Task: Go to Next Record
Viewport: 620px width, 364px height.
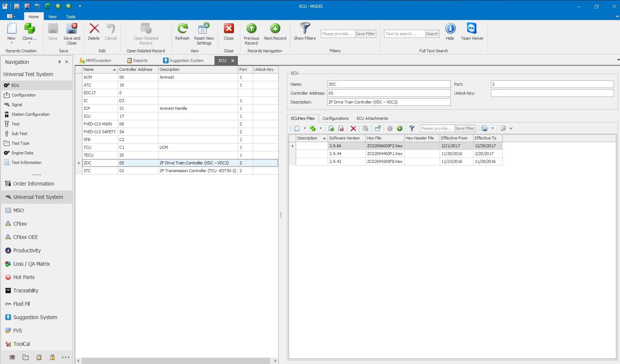Action: point(275,32)
